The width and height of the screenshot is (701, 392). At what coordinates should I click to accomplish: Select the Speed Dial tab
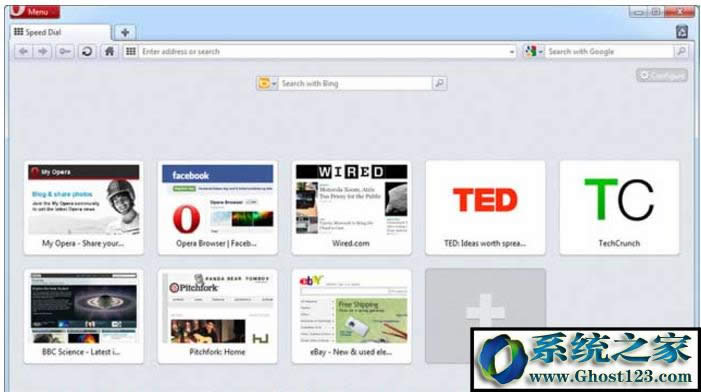coord(60,32)
